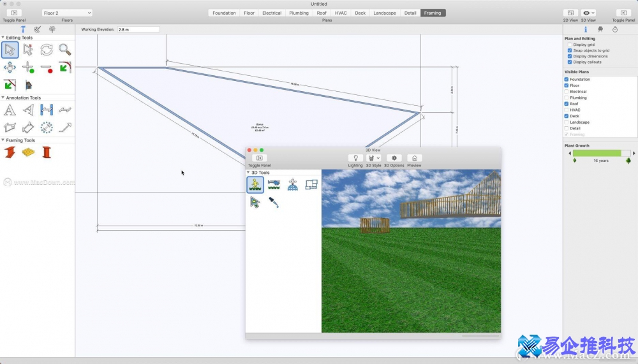Show the Electrical plan layer

(567, 92)
